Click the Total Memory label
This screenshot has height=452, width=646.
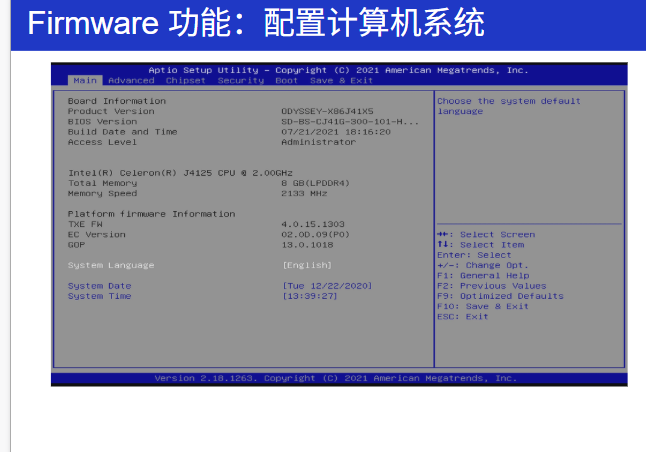pyautogui.click(x=102, y=183)
